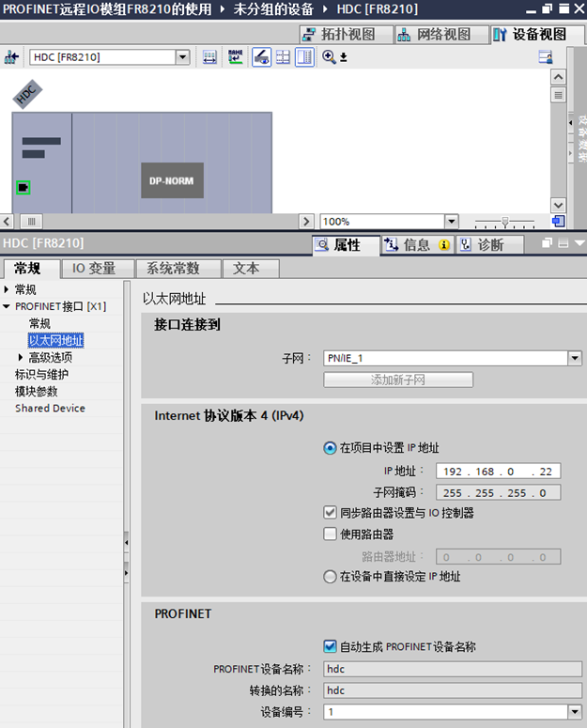The height and width of the screenshot is (728, 587).
Task: Click the horizontal scroll left arrow
Action: (x=7, y=222)
